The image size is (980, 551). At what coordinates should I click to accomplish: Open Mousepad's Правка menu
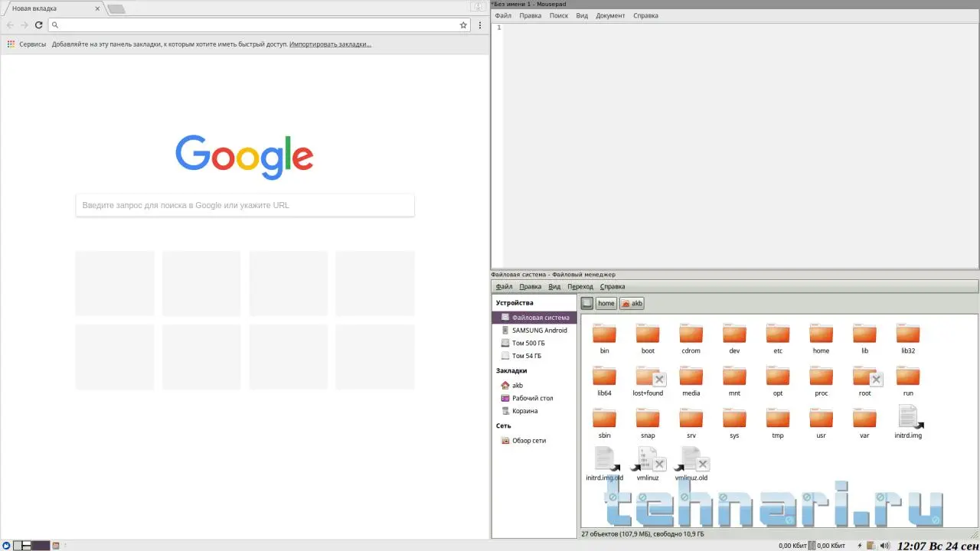click(x=530, y=15)
